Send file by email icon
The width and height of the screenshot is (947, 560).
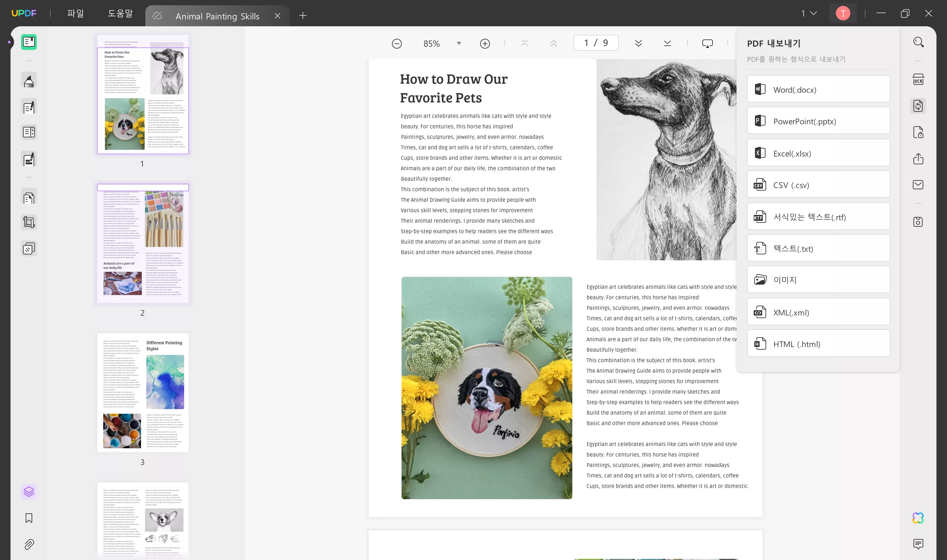coord(918,184)
